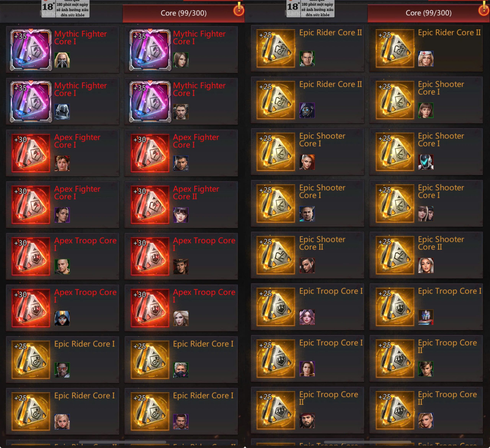Click the nurse hero avatar portrait
Image resolution: width=490 pixels, height=448 pixels.
(425, 59)
